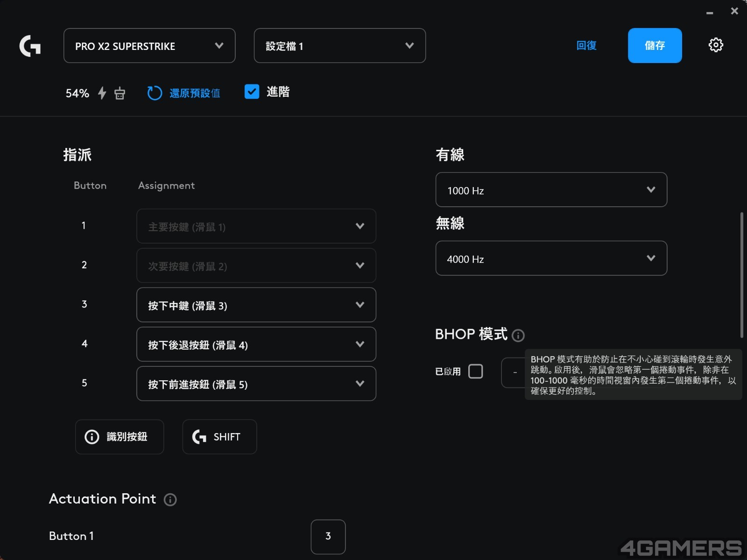Open the G SHIFT assignment layer
Viewport: 747px width, 560px height.
click(x=219, y=437)
